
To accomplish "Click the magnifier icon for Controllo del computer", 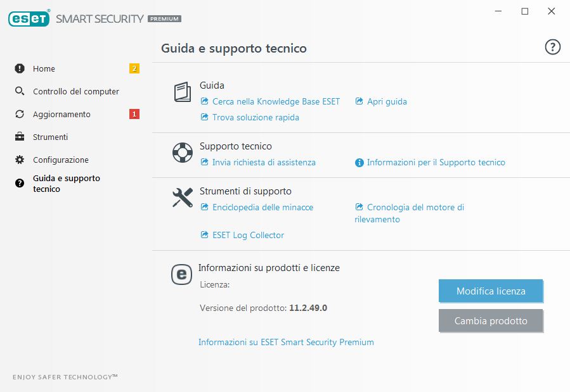I will (20, 91).
